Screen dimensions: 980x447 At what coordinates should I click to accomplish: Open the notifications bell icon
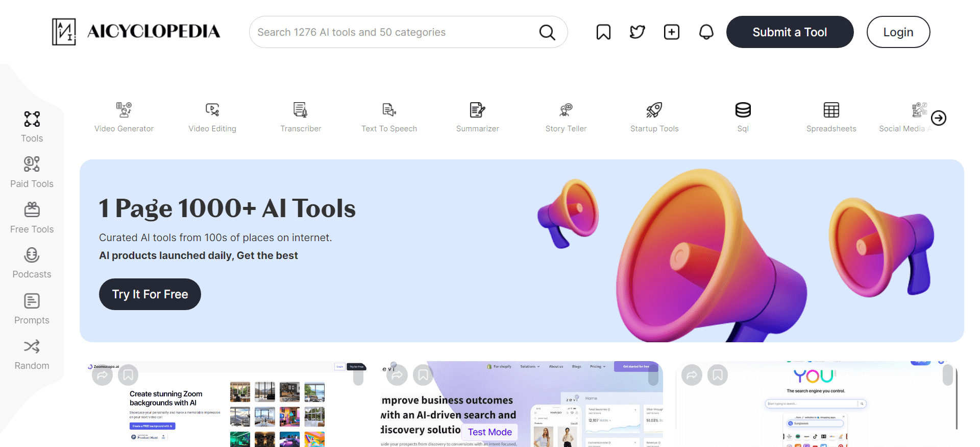pos(706,32)
